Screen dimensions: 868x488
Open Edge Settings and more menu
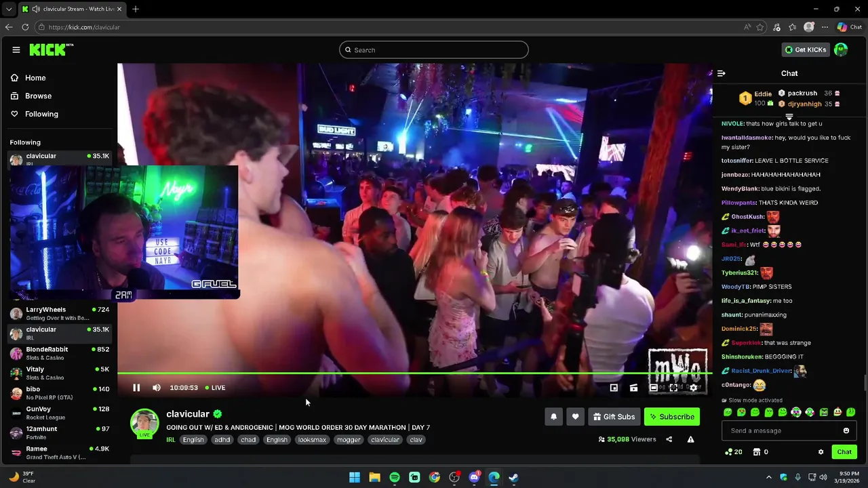pos(825,27)
